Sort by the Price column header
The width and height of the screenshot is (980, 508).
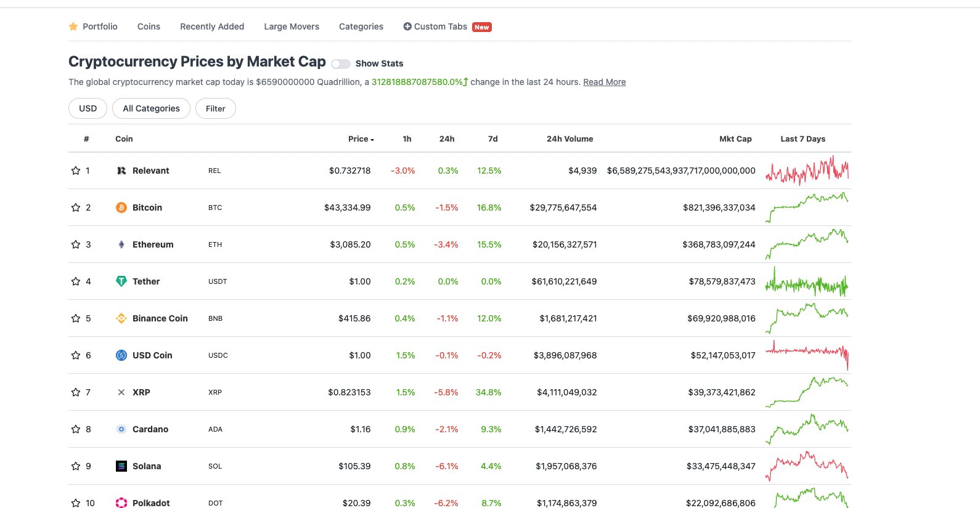coord(361,139)
